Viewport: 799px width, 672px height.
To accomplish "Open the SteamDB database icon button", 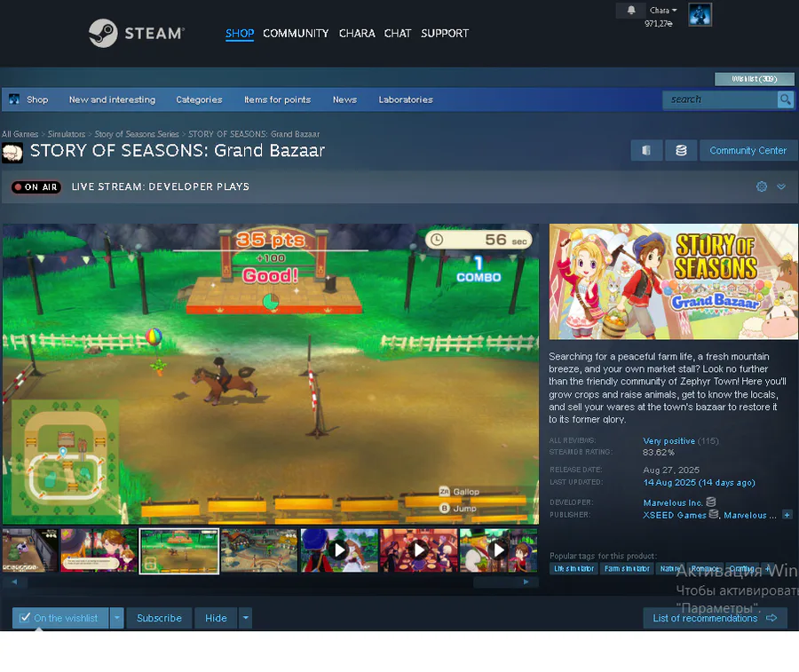I will [x=681, y=150].
